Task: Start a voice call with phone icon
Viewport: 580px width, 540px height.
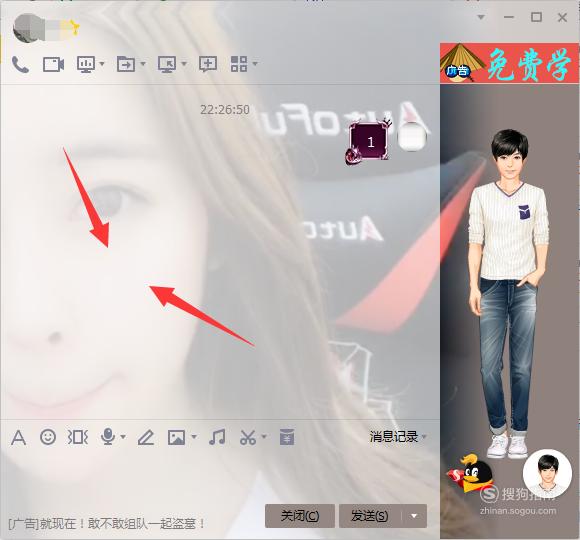Action: click(x=20, y=64)
